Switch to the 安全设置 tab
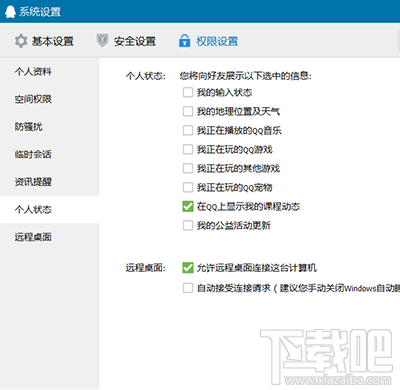This screenshot has height=390, width=400. coord(126,41)
